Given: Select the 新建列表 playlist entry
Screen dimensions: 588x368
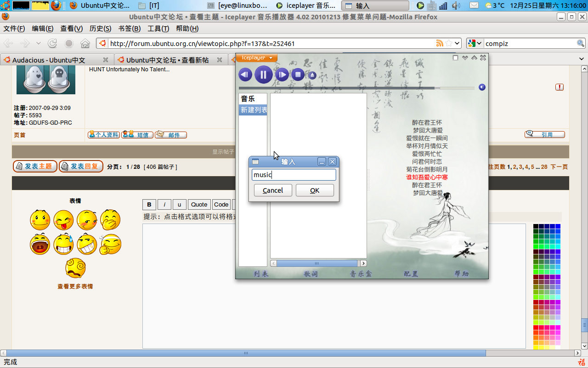Looking at the screenshot, I should (x=253, y=110).
